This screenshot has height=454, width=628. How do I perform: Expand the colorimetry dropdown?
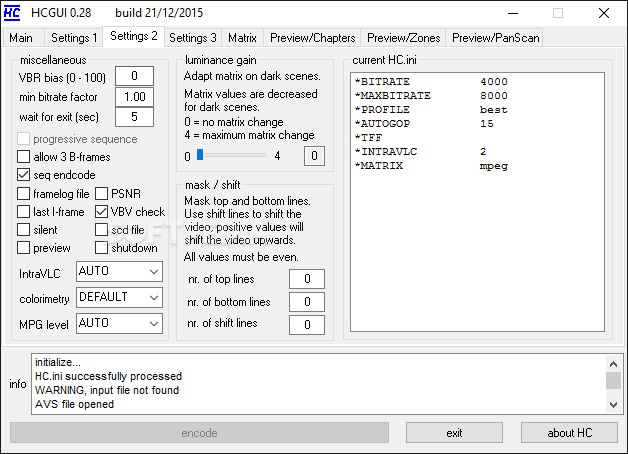119,297
